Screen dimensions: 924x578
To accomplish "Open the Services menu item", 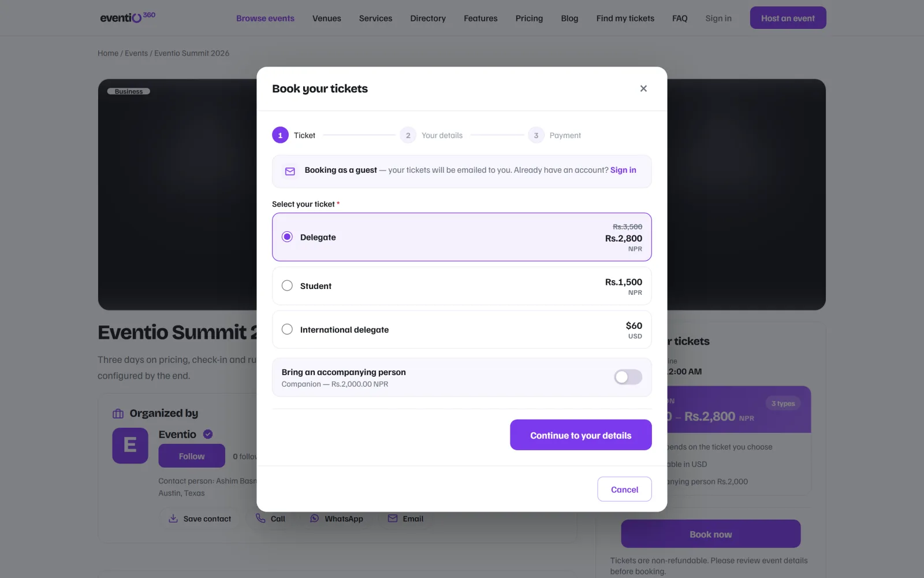I will (375, 18).
